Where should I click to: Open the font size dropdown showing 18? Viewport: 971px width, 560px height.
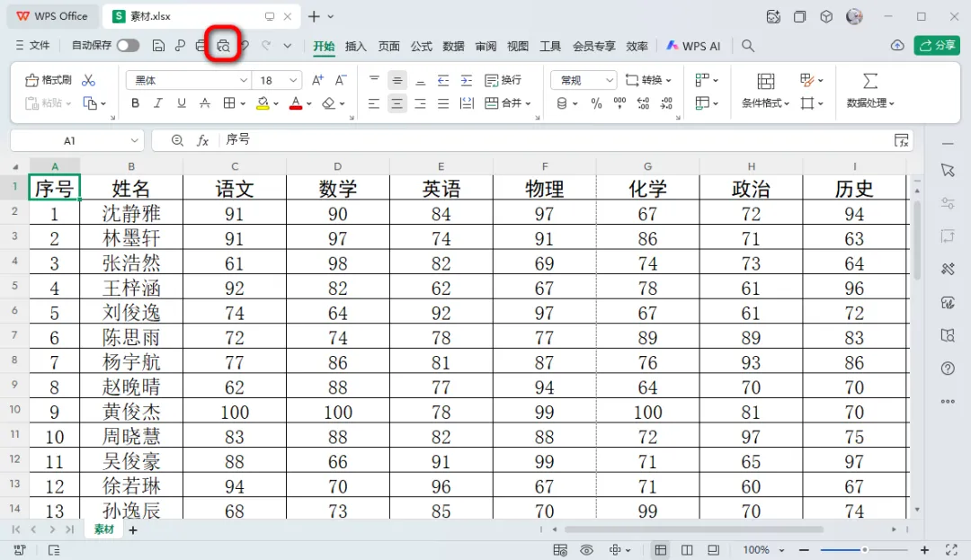pyautogui.click(x=293, y=80)
